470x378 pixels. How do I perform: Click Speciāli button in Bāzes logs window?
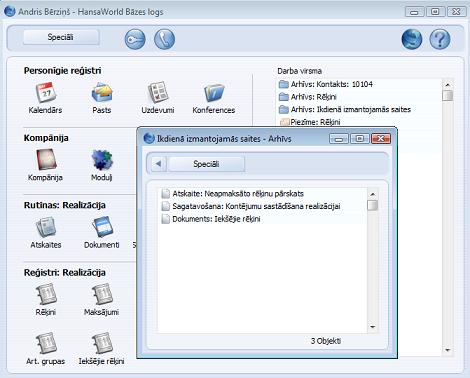point(61,37)
